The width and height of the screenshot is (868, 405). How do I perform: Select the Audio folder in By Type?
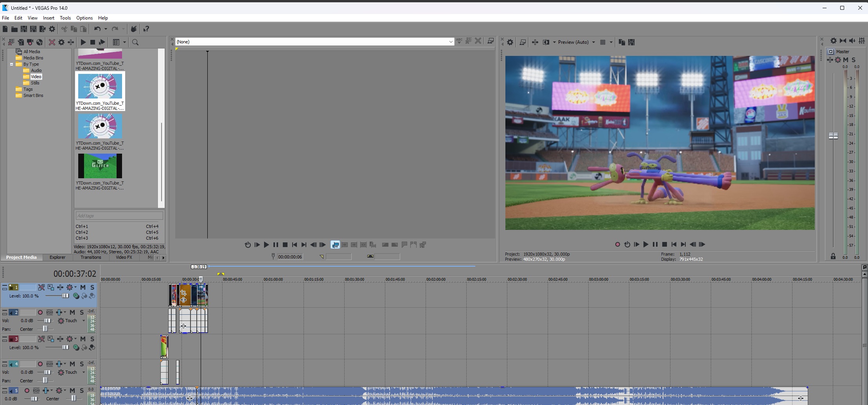pyautogui.click(x=36, y=70)
